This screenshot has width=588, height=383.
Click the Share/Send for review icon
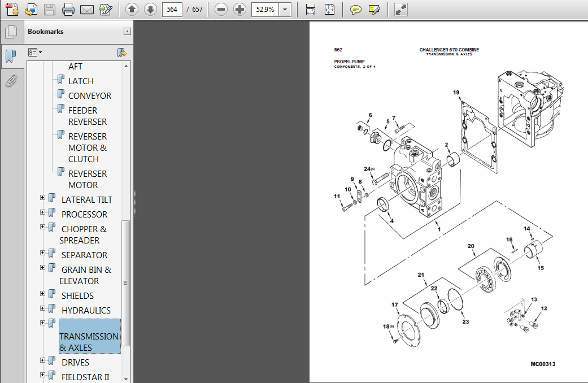click(x=106, y=10)
